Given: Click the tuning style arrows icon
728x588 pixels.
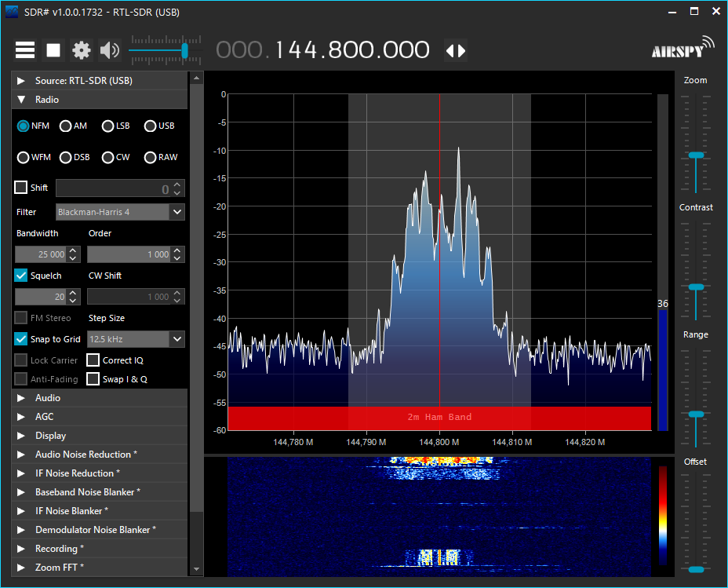Looking at the screenshot, I should click(x=456, y=50).
